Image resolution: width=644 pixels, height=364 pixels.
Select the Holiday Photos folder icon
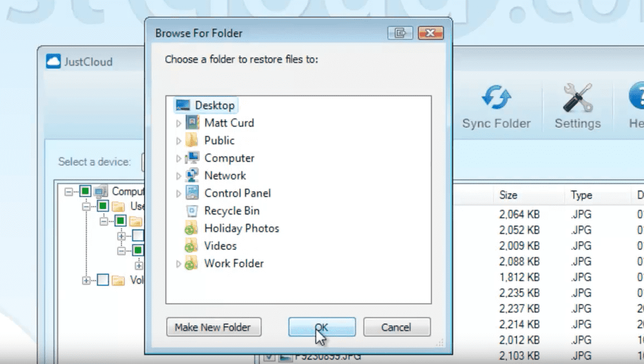pyautogui.click(x=191, y=229)
